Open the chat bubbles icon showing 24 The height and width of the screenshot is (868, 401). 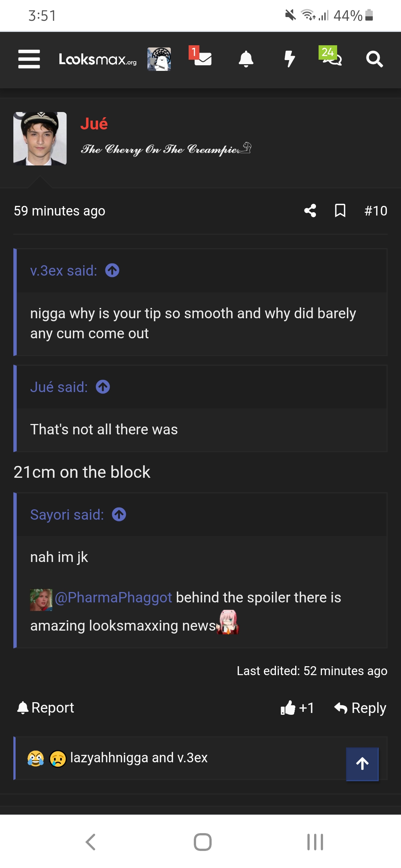coord(331,57)
